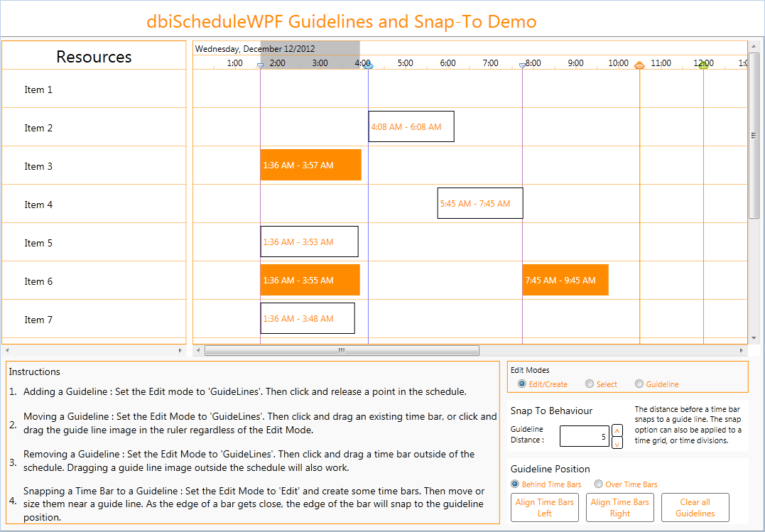Click the down arrow to decrease Guideline Distance
Image resolution: width=765 pixels, height=532 pixels.
617,441
